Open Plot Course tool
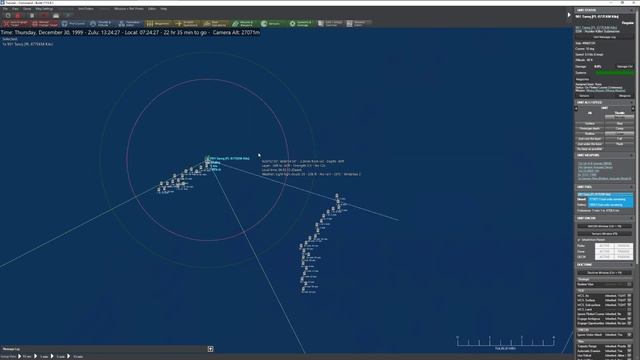The image size is (640, 360). click(x=74, y=24)
